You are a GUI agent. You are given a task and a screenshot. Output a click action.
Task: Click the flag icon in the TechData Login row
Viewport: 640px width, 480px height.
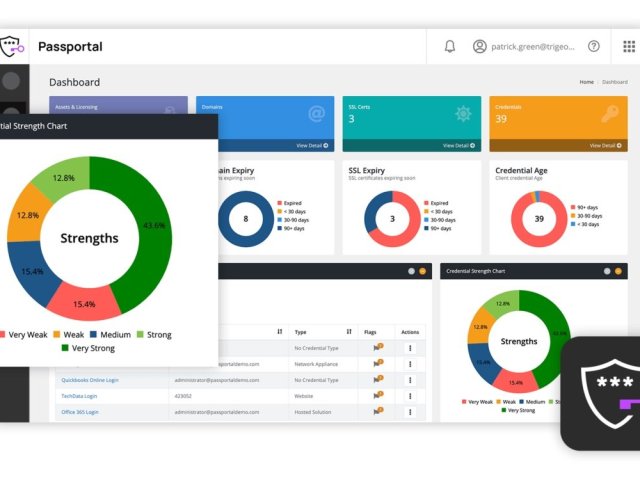378,395
